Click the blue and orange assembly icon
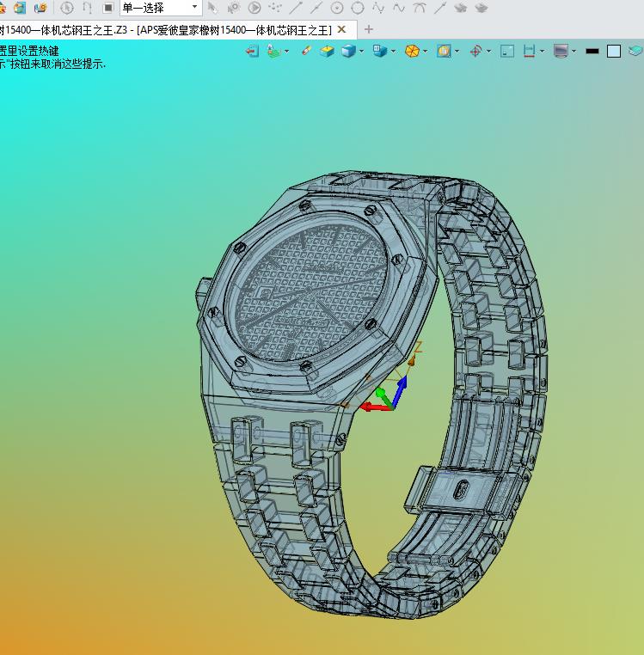The height and width of the screenshot is (655, 644). pyautogui.click(x=40, y=8)
